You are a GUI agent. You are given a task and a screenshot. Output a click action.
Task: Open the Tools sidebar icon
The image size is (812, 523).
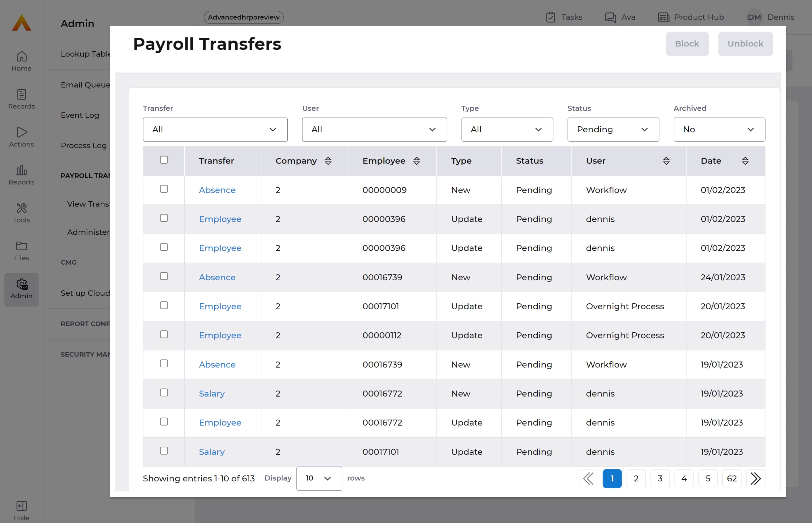[x=21, y=213]
